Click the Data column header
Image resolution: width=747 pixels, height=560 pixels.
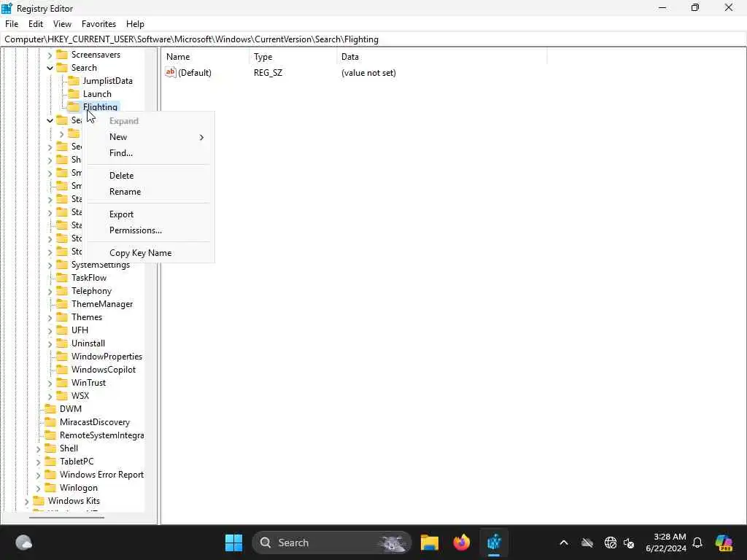tap(441, 57)
